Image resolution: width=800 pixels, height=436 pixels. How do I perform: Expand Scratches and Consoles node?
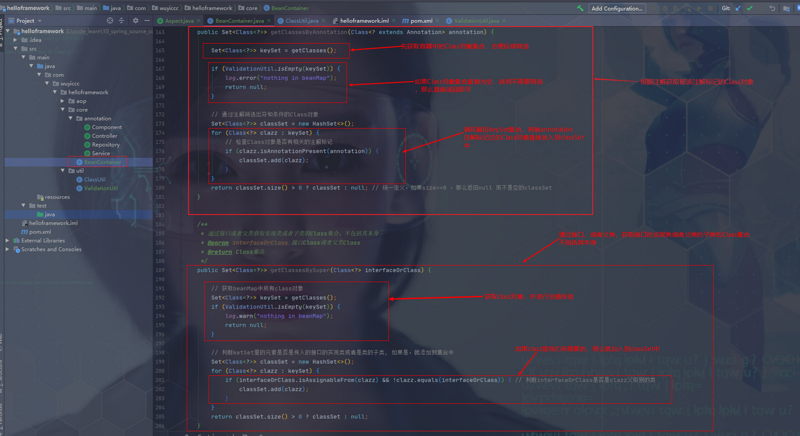(8, 249)
